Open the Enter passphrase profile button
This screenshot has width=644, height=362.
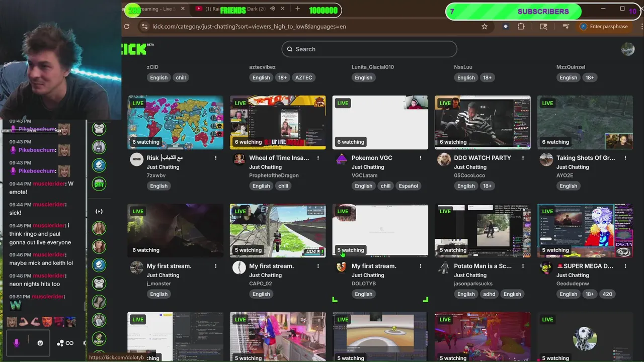click(604, 27)
